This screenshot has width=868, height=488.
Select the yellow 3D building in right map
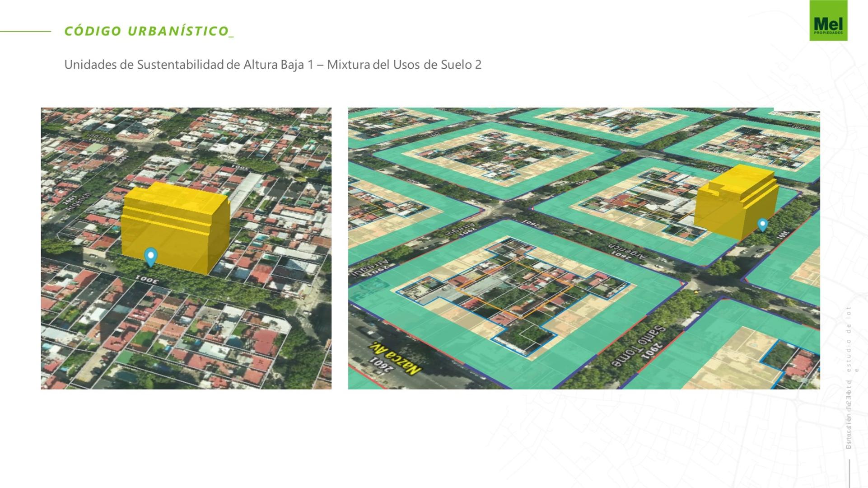736,202
